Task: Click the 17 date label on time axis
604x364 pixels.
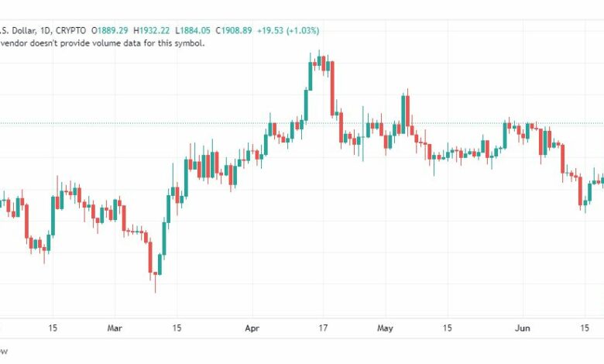Action: tap(324, 328)
